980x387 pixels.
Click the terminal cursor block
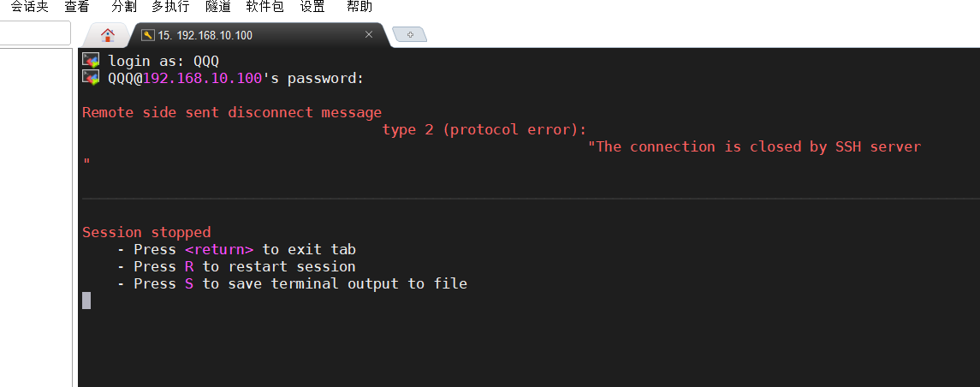86,300
